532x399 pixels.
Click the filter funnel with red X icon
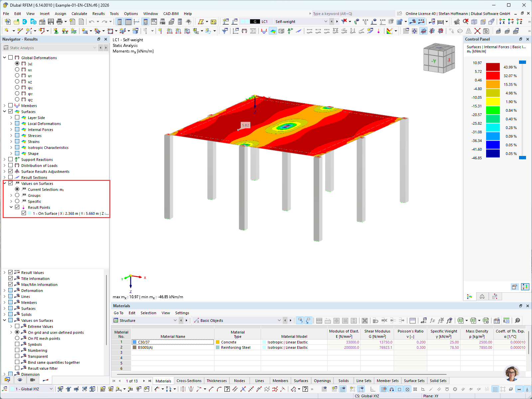(x=344, y=22)
